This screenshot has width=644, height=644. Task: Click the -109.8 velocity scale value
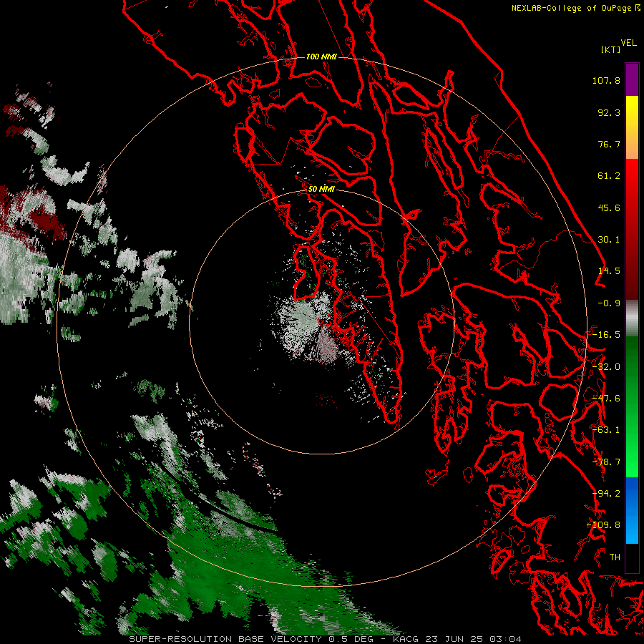pos(604,525)
